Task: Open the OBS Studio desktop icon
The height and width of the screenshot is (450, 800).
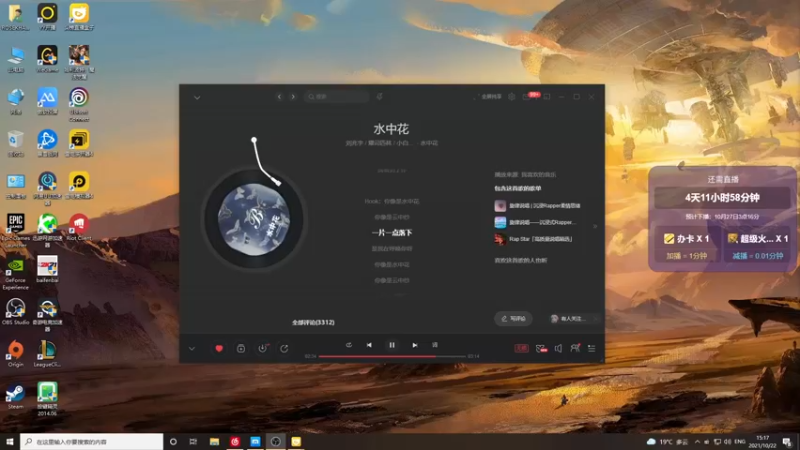Action: point(15,312)
